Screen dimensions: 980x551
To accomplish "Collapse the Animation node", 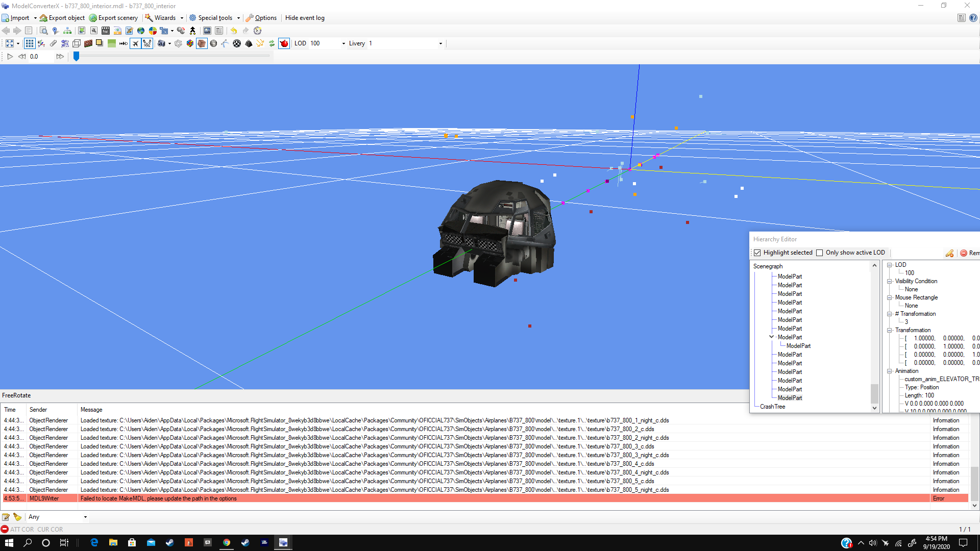I will (x=890, y=371).
